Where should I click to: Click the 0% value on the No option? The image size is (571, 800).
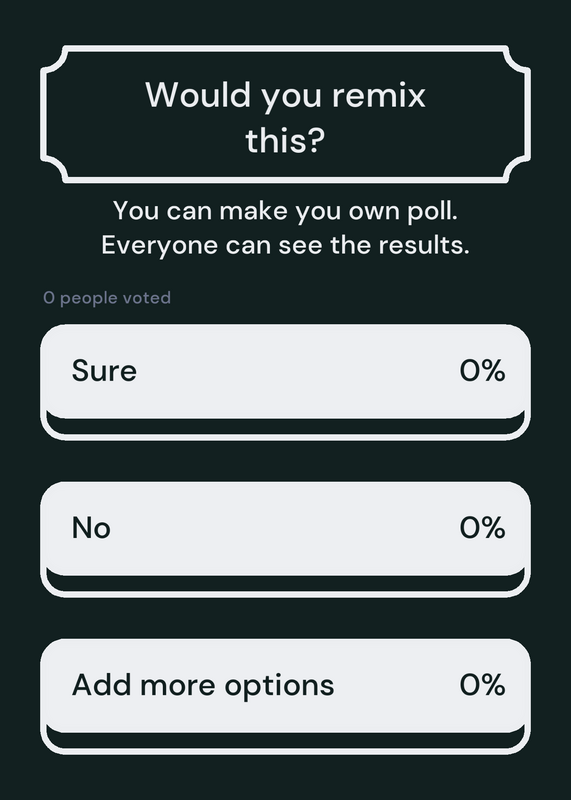tap(482, 528)
